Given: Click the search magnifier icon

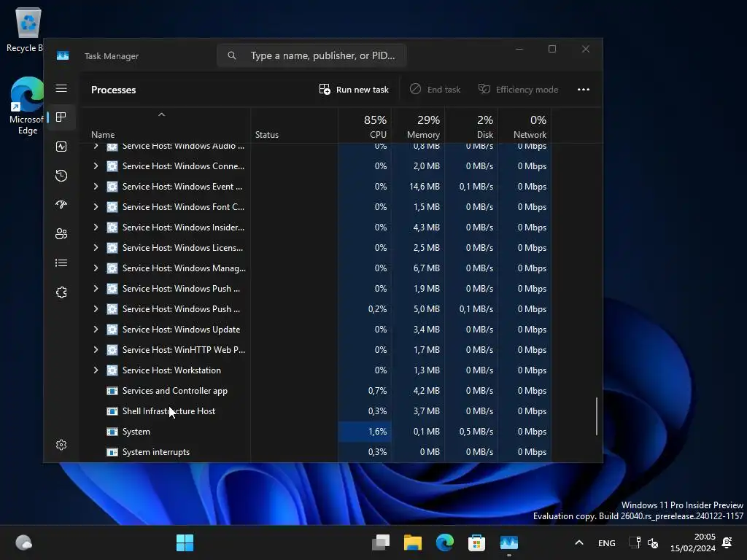Looking at the screenshot, I should pos(231,55).
